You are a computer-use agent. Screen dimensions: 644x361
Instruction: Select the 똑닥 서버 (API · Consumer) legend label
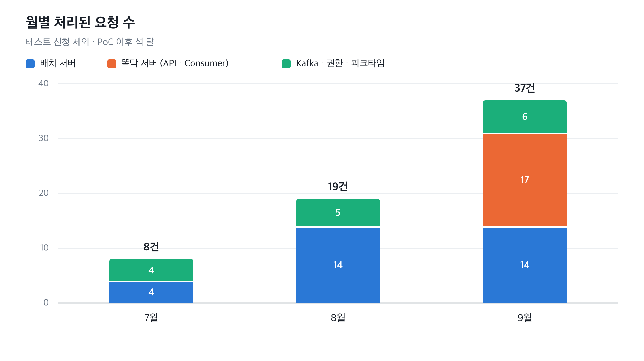[175, 63]
